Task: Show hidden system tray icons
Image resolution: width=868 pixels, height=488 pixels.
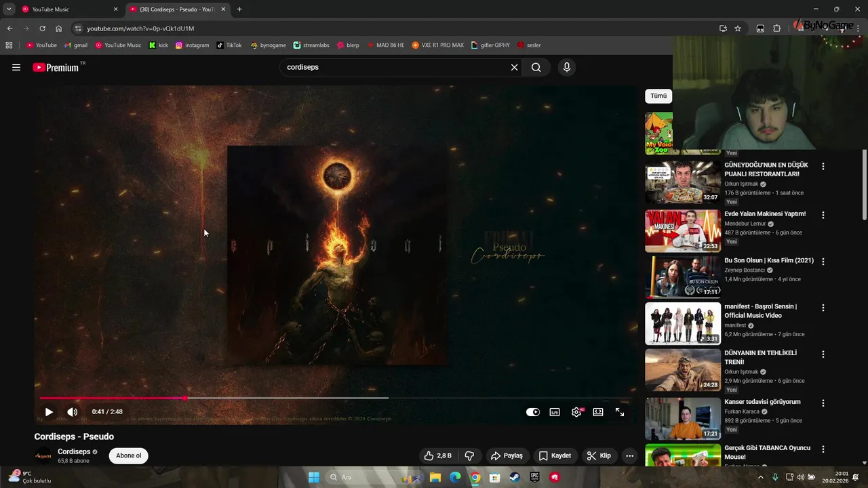Action: tap(760, 477)
